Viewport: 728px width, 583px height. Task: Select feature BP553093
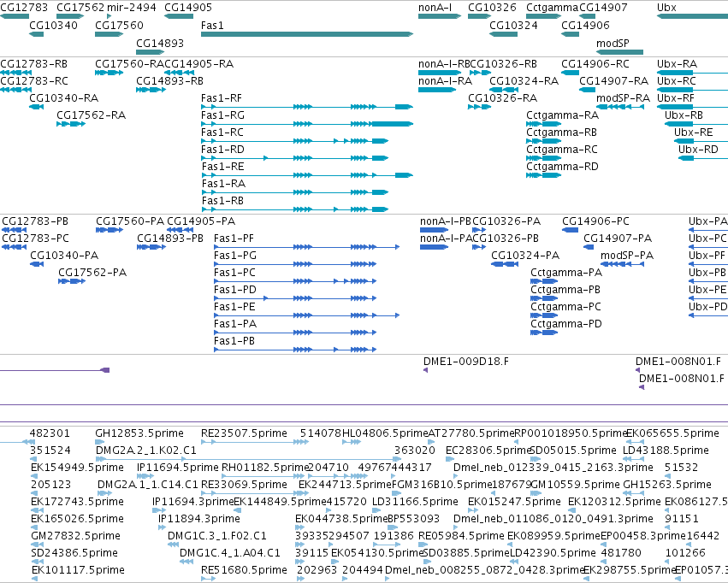tap(413, 519)
